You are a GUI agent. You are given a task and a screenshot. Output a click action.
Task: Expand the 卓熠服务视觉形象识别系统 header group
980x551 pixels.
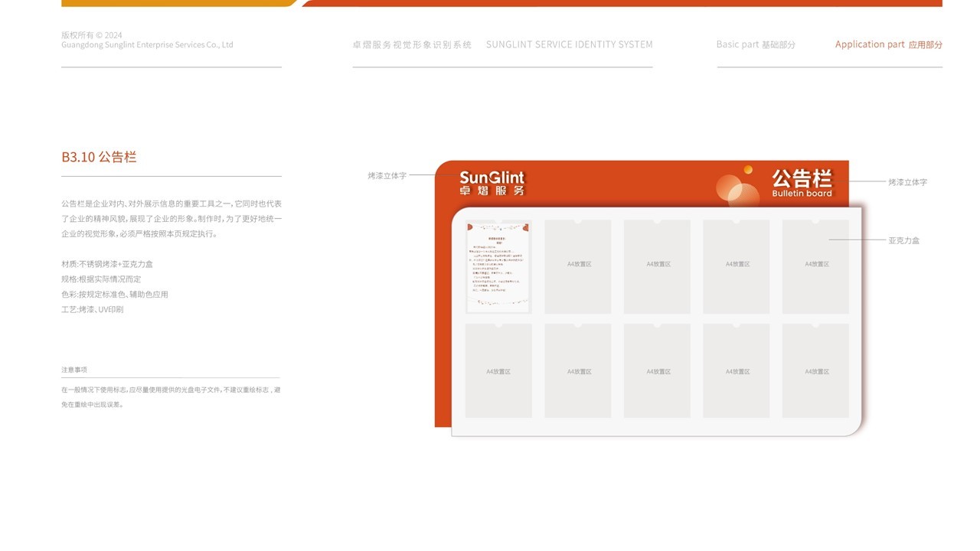[413, 44]
